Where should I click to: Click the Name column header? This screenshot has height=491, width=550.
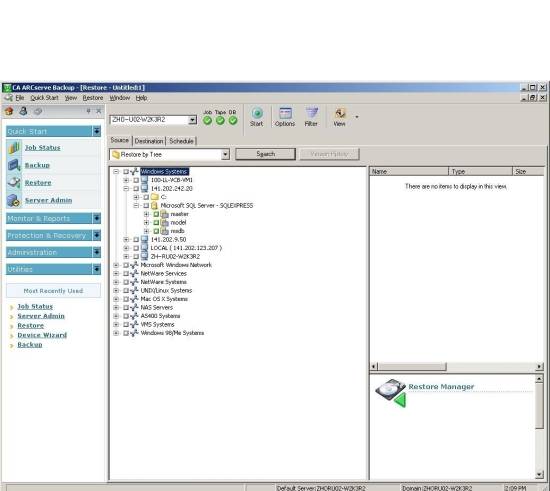point(409,171)
